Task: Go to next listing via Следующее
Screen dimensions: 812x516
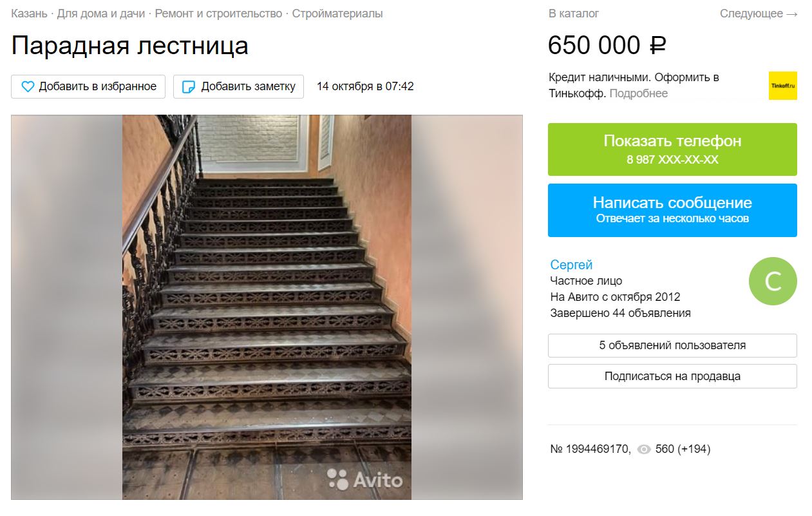Action: (759, 14)
